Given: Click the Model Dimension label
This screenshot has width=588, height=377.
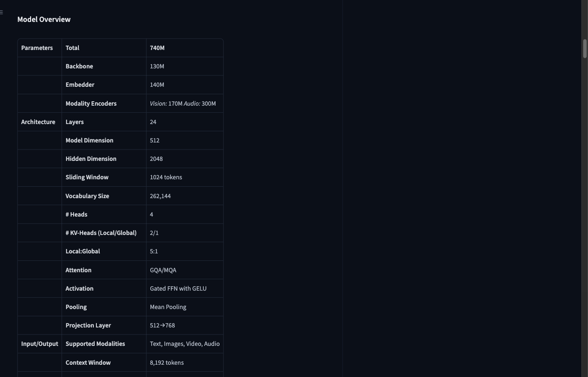Looking at the screenshot, I should (x=89, y=140).
